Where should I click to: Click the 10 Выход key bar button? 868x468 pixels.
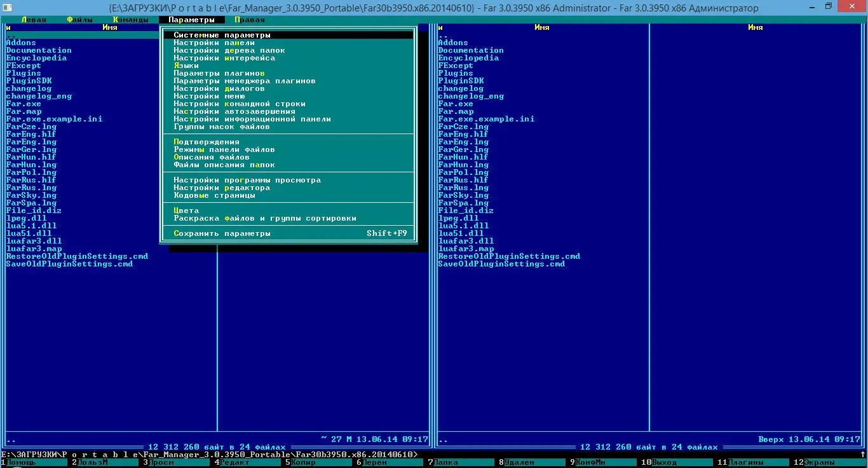click(677, 463)
